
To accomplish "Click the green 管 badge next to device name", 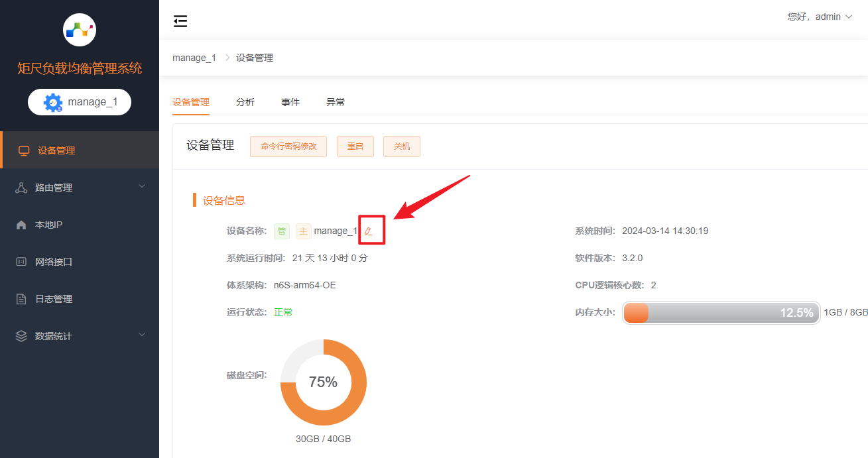I will (281, 231).
